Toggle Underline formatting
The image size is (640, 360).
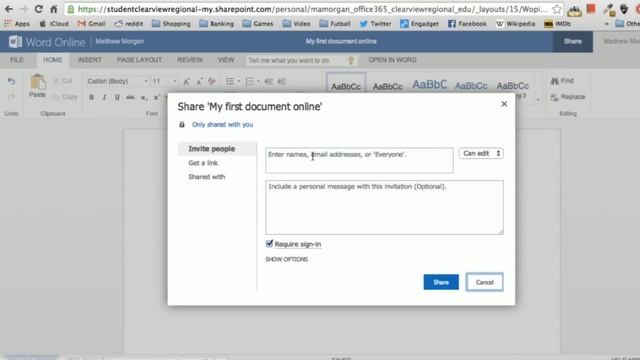coord(117,98)
